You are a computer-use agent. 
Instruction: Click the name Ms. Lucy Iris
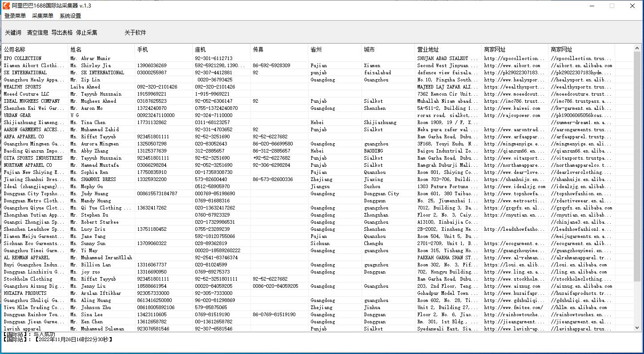88,229
